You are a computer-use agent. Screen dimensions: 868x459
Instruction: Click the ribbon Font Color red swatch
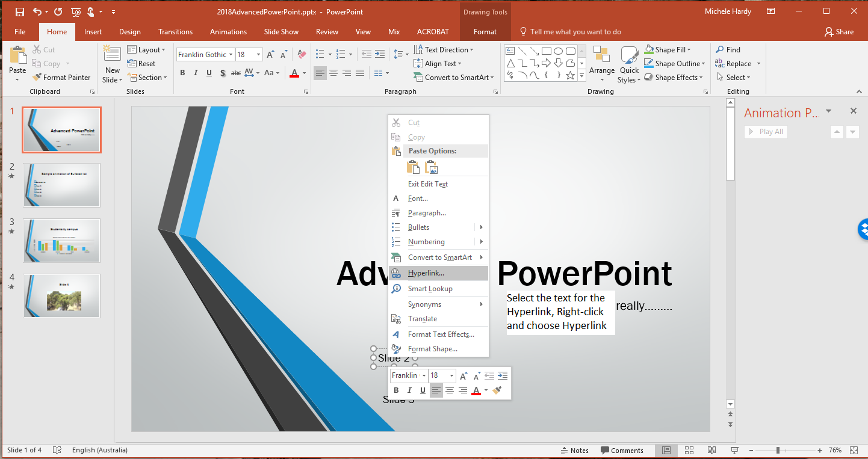coord(294,73)
